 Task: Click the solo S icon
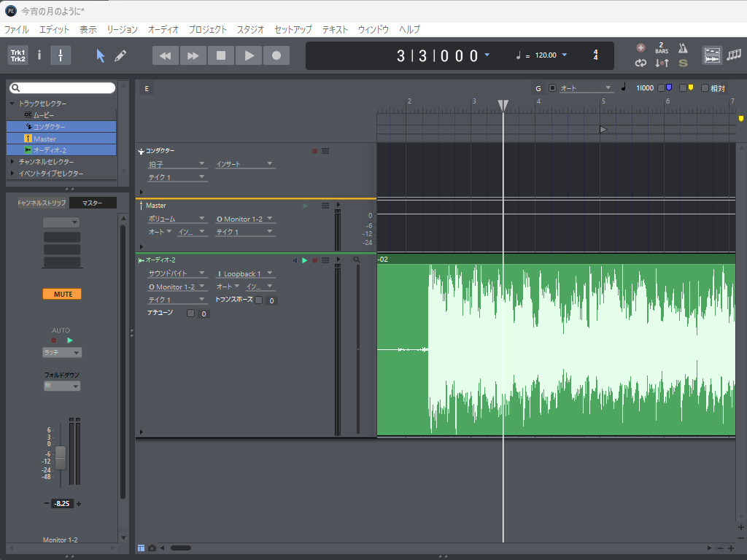[683, 63]
